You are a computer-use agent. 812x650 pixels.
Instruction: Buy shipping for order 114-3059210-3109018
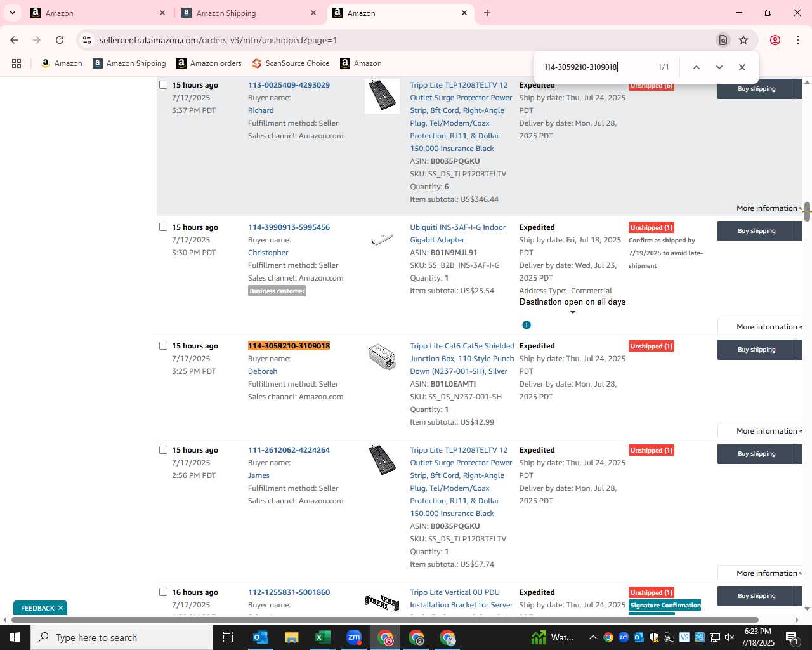point(756,350)
